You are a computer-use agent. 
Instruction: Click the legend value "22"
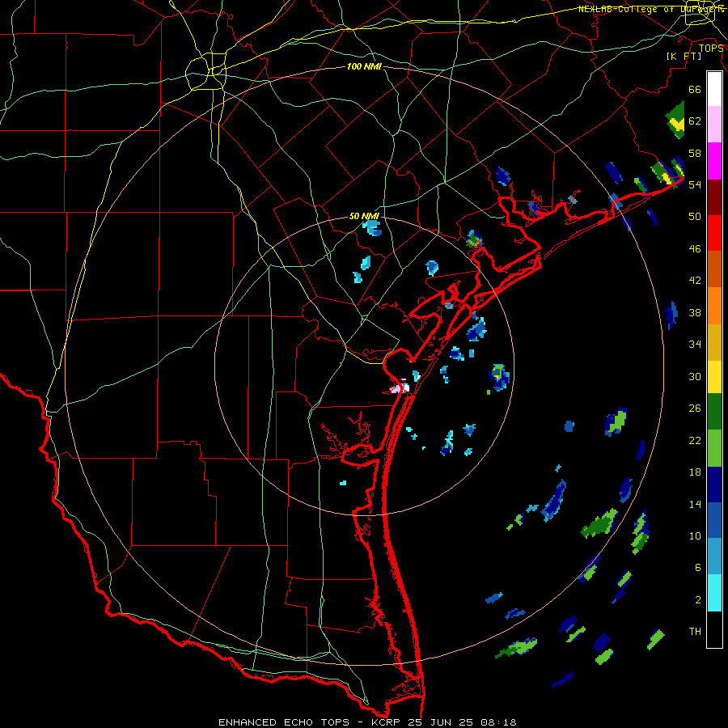(x=695, y=441)
